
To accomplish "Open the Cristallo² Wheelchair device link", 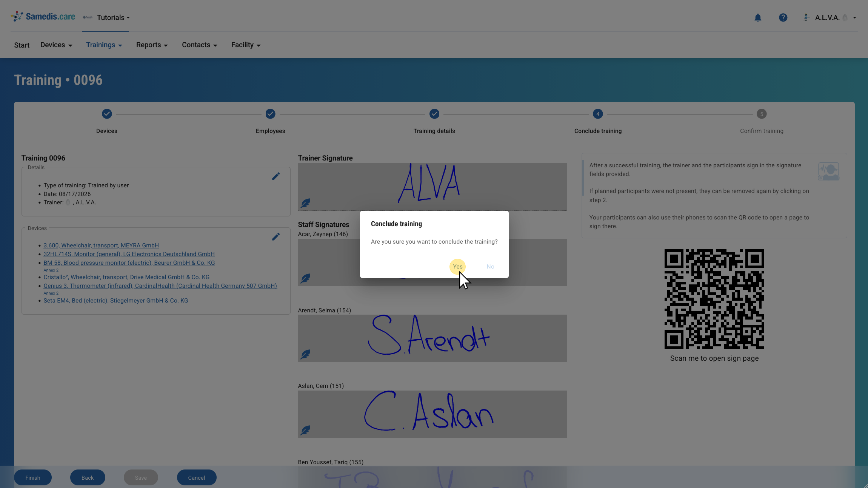I will pos(126,277).
